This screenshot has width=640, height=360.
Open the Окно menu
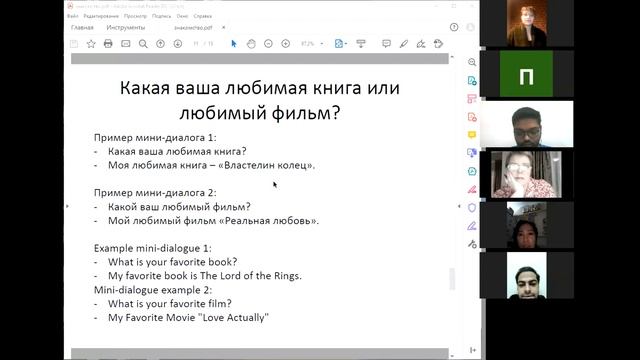click(182, 16)
